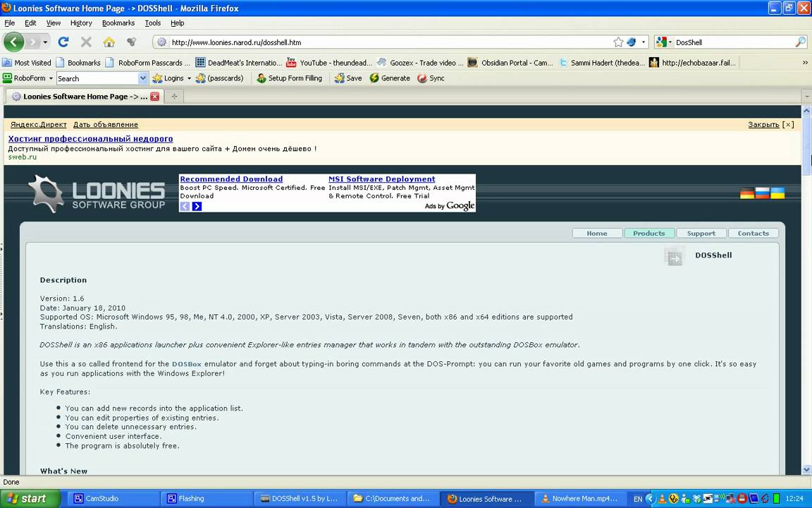Click the DOSShell product icon
This screenshot has height=508, width=812.
point(675,257)
